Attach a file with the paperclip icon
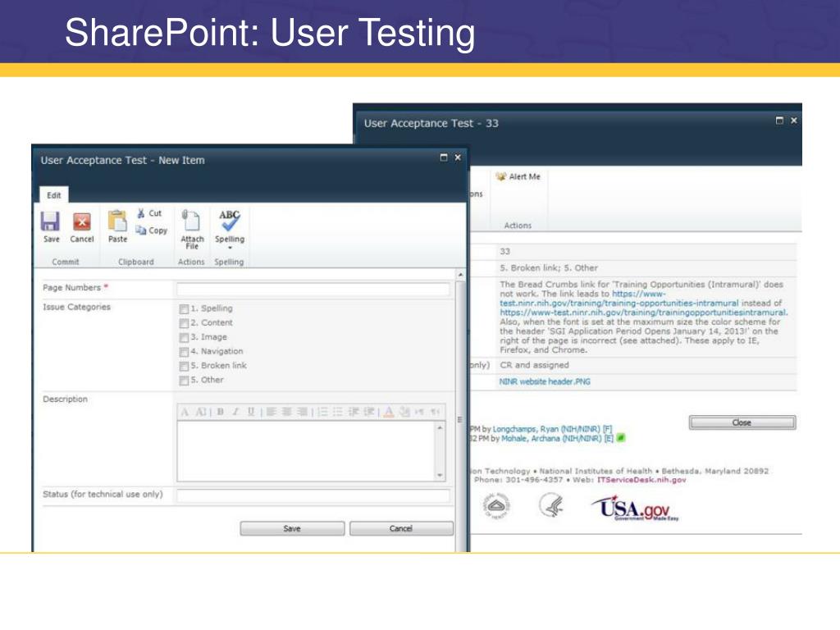Image resolution: width=840 pixels, height=630 pixels. tap(191, 220)
